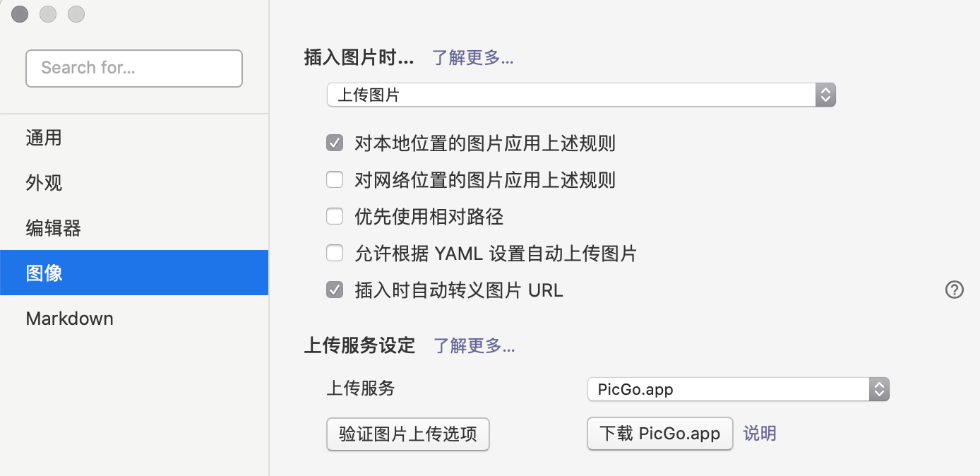Viewport: 980px width, 476px height.
Task: Switch to the 外观 preferences section
Action: click(x=44, y=183)
